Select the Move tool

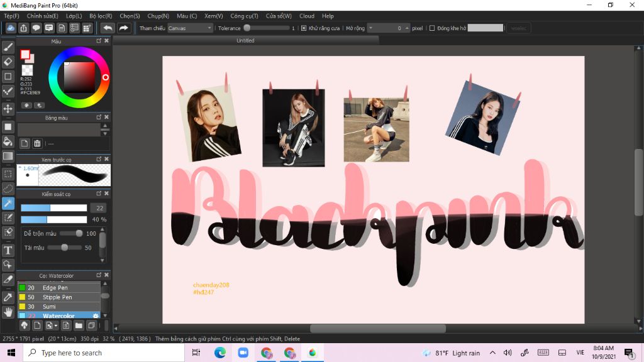click(x=8, y=109)
